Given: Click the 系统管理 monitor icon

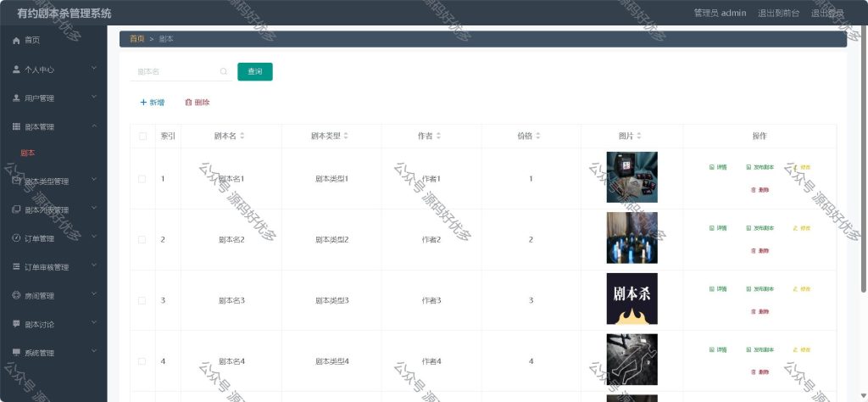Looking at the screenshot, I should [16, 353].
